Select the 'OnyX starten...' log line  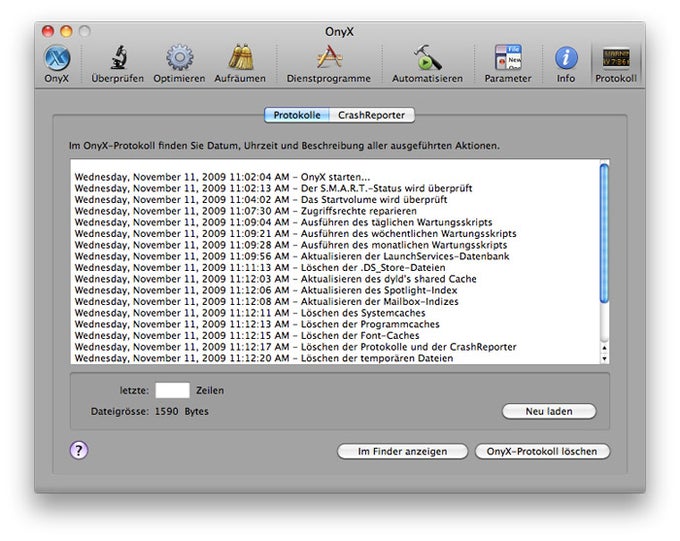pos(222,177)
